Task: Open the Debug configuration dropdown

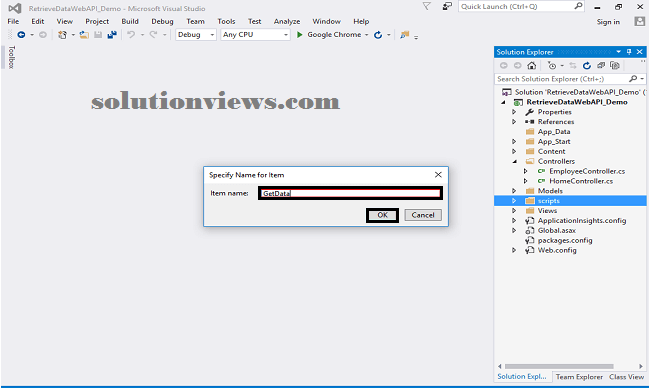Action: 212,35
